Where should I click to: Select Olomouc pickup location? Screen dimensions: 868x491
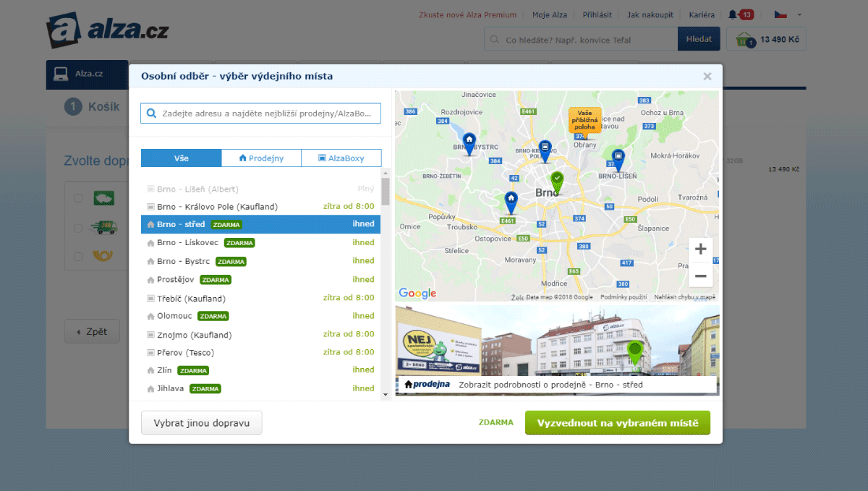click(260, 315)
